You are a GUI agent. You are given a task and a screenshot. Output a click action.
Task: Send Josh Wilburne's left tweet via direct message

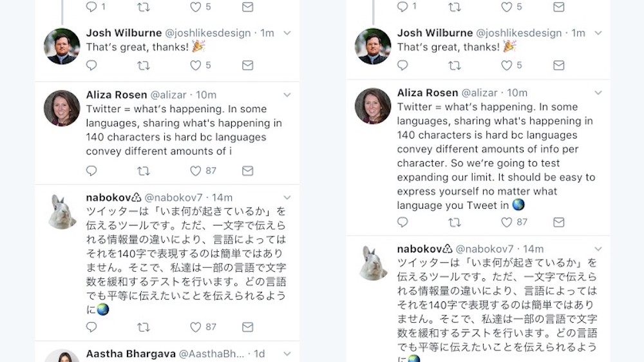pyautogui.click(x=247, y=66)
